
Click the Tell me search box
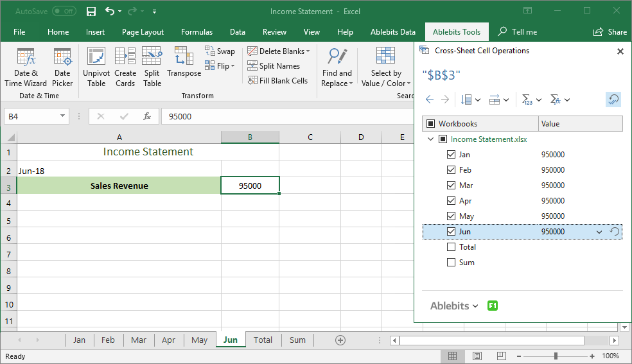pos(518,32)
